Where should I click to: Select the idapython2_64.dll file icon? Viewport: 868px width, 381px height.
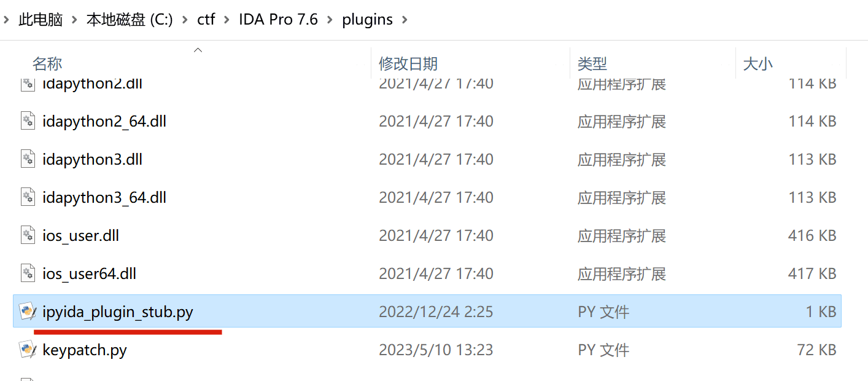[28, 121]
